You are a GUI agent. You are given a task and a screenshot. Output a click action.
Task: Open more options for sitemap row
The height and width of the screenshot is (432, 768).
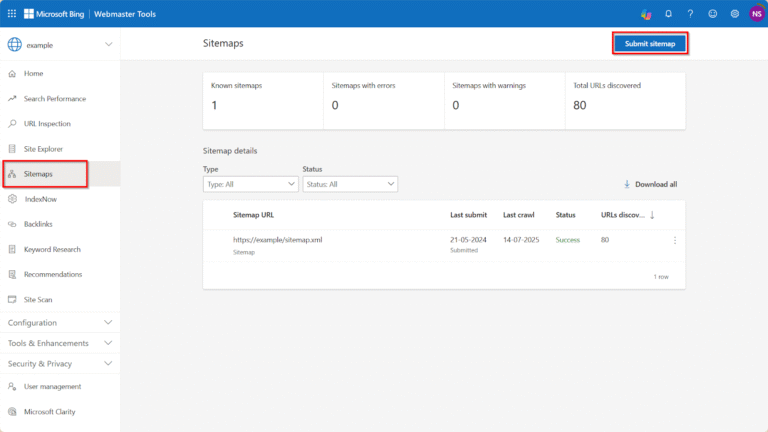point(675,240)
